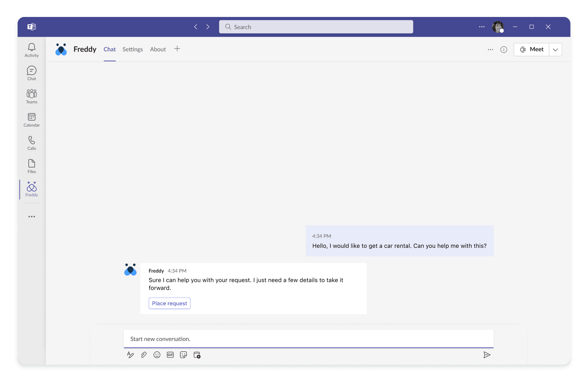Open the GIF picker
The width and height of the screenshot is (588, 381).
coord(170,355)
